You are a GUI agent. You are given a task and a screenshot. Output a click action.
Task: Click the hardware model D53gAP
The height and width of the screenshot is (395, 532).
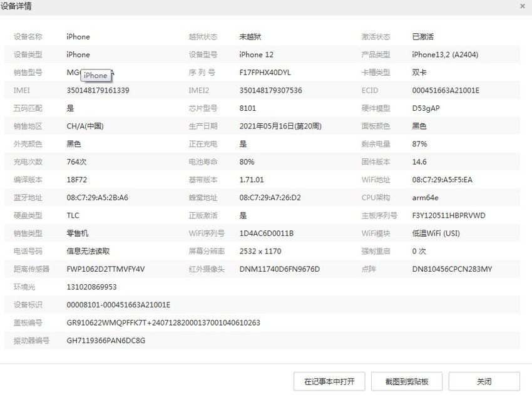[x=426, y=108]
